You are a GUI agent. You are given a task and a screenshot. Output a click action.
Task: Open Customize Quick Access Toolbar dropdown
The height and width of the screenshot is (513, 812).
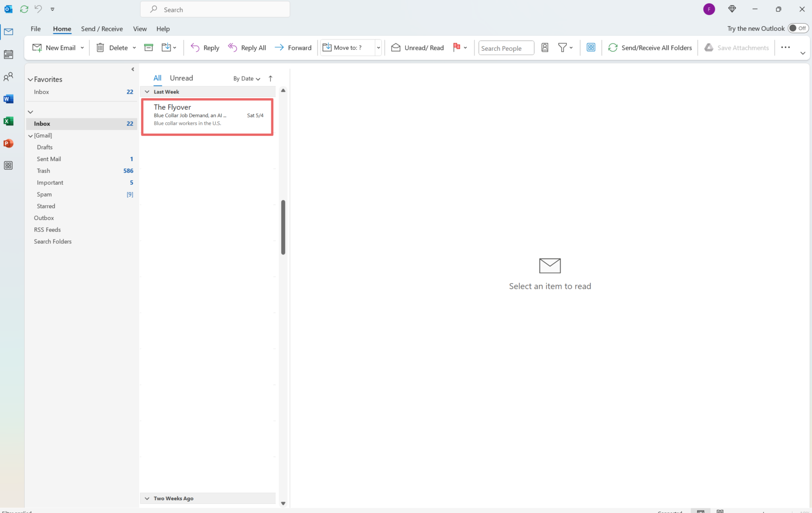[x=52, y=9]
